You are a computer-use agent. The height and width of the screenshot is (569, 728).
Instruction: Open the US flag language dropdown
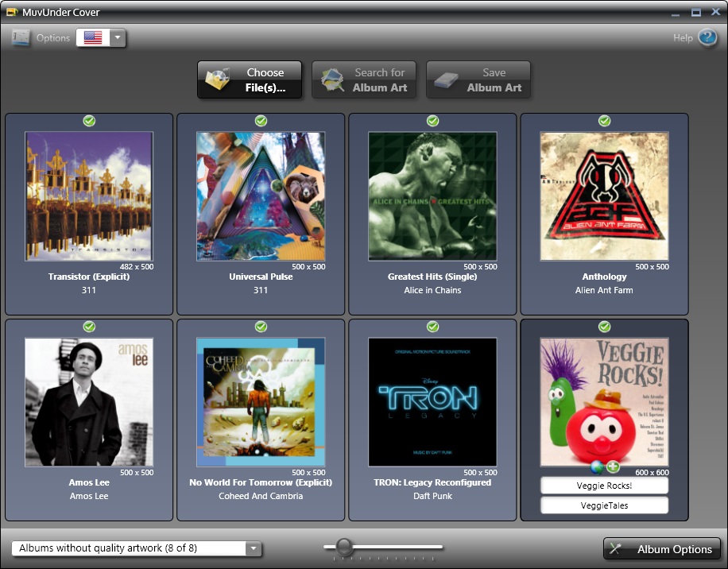[93, 37]
